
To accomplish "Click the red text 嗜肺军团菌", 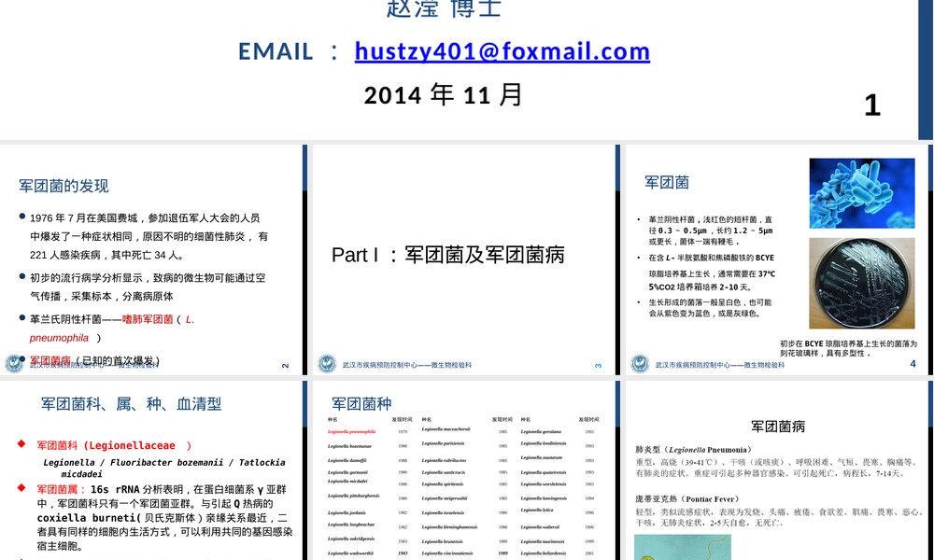I will coord(148,319).
